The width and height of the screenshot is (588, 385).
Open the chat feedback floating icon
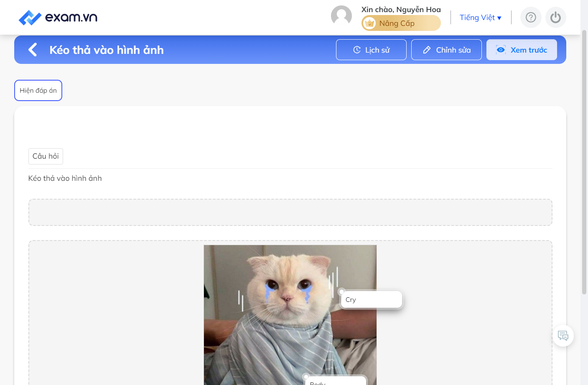pyautogui.click(x=563, y=336)
